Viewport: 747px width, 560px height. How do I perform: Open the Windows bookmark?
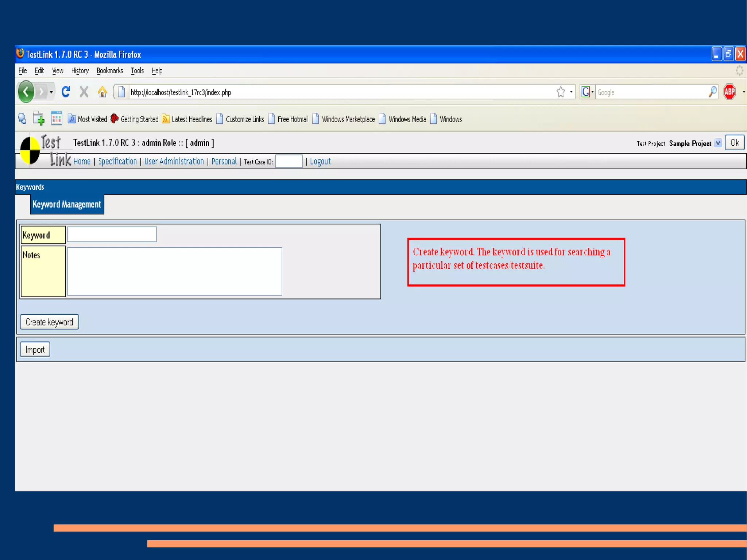click(x=446, y=119)
